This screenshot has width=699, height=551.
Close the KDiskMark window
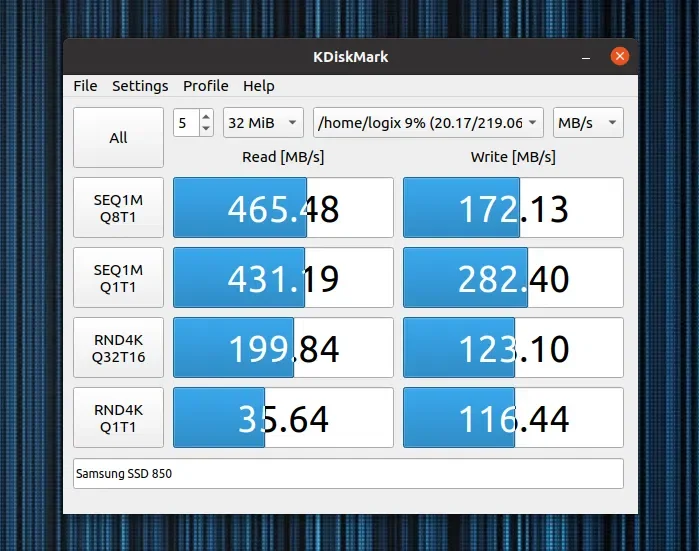620,56
